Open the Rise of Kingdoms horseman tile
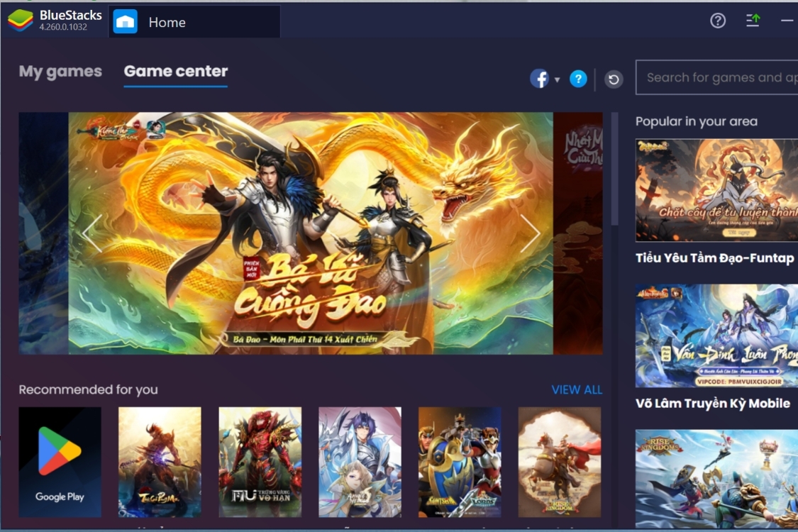The height and width of the screenshot is (532, 798). point(560,462)
